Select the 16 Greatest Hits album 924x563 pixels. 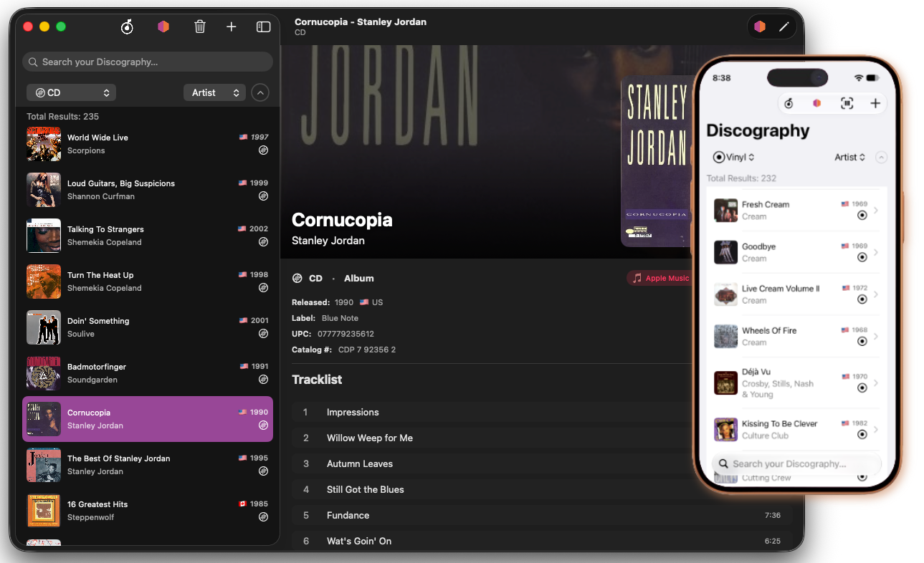pos(148,511)
